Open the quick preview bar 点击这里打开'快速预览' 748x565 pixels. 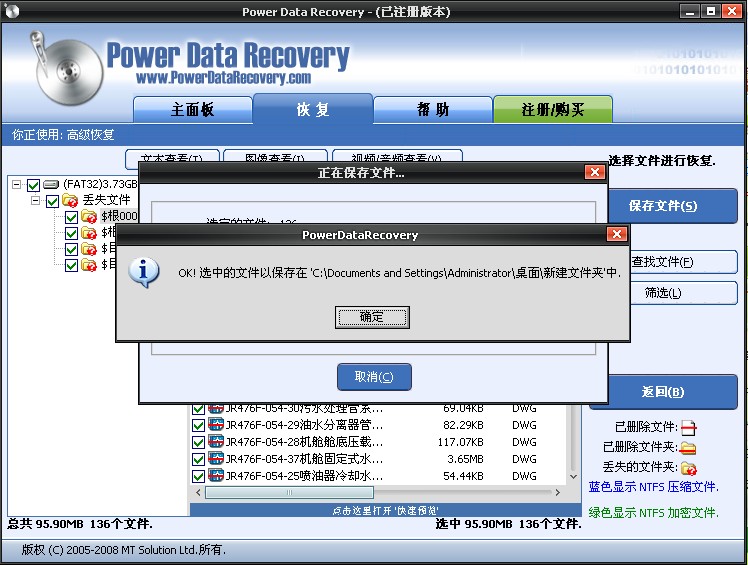click(385, 510)
